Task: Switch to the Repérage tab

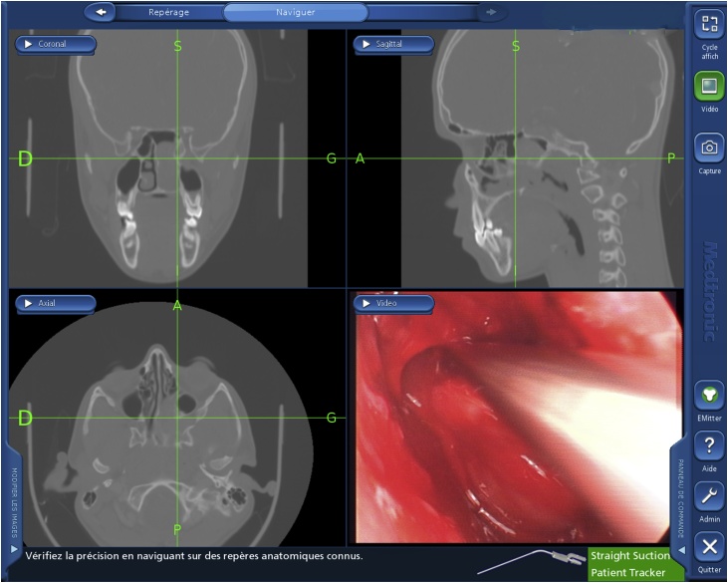Action: (x=168, y=12)
